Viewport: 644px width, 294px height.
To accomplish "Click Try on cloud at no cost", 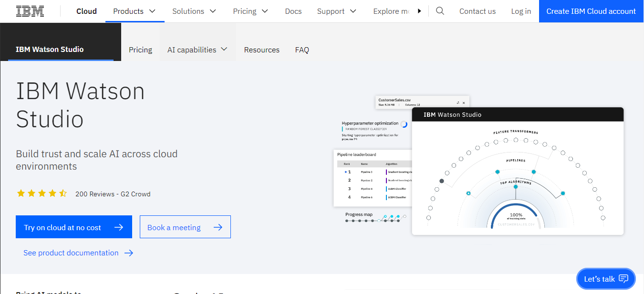I will point(74,227).
